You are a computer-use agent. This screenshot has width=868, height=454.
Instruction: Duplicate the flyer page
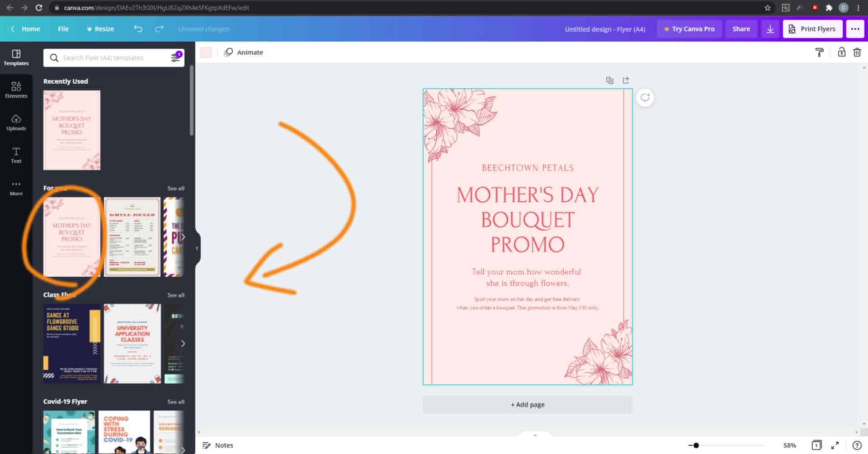click(x=610, y=80)
